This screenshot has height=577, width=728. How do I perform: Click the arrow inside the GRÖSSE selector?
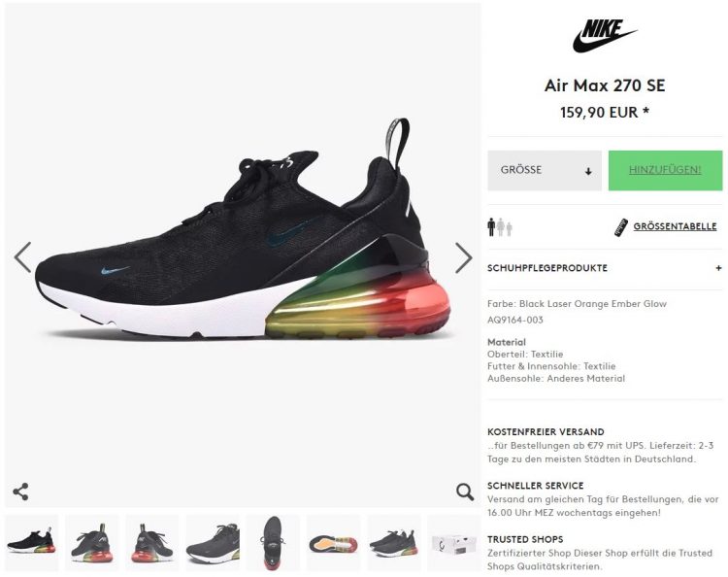coord(588,171)
